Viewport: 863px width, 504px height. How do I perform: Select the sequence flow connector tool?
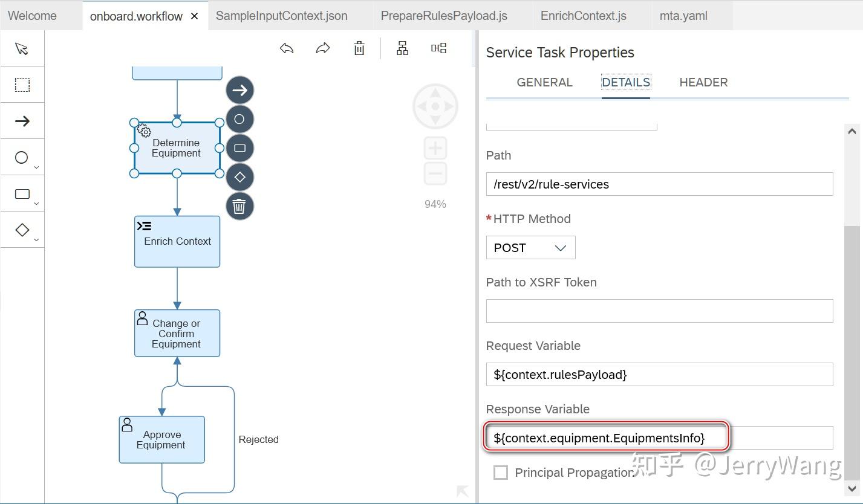coord(22,121)
